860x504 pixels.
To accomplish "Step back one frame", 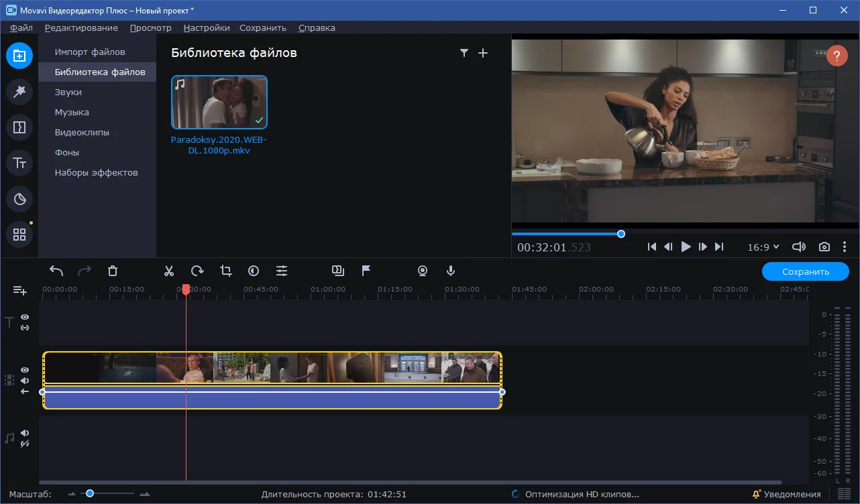I will [x=668, y=247].
